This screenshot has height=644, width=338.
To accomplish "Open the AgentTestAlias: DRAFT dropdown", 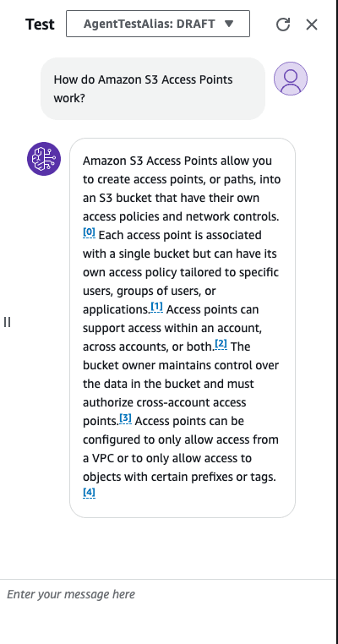I will [x=158, y=24].
